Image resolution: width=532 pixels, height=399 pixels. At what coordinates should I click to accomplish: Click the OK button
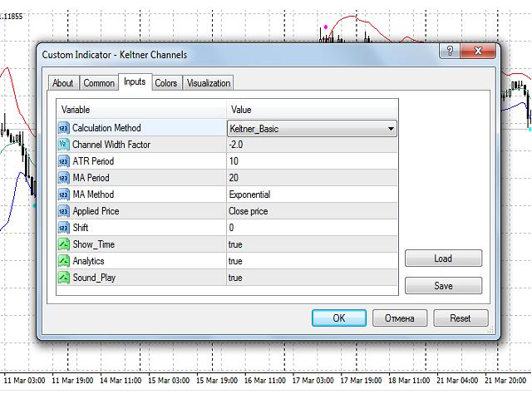click(339, 318)
